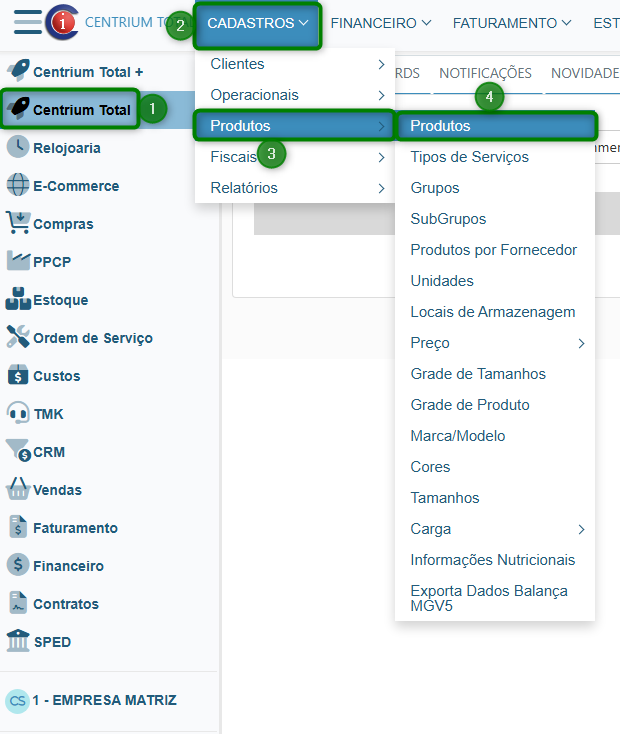The width and height of the screenshot is (620, 734).
Task: Open the CADASTROS dropdown menu
Action: pyautogui.click(x=257, y=23)
